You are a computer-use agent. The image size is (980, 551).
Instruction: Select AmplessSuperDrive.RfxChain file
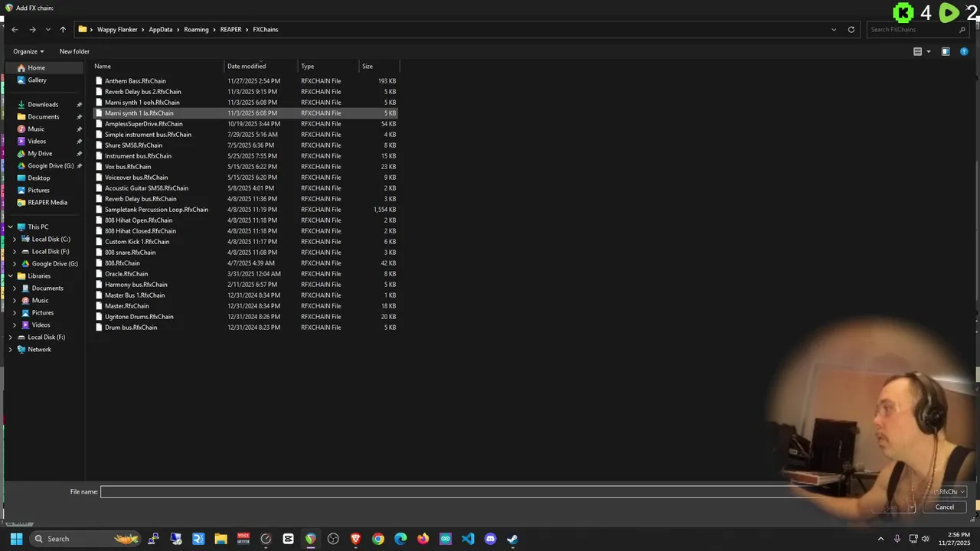click(245, 123)
